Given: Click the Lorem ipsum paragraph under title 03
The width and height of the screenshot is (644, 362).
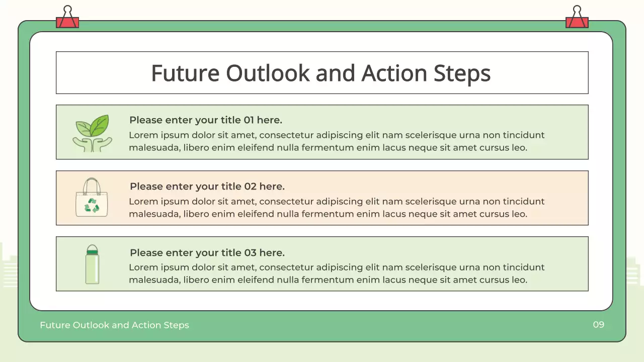Looking at the screenshot, I should [x=336, y=274].
